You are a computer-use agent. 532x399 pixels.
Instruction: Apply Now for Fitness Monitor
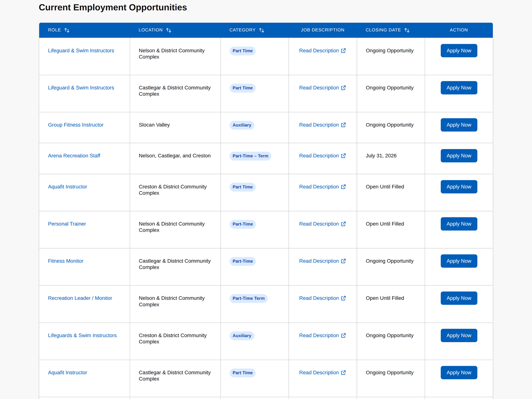tap(459, 261)
